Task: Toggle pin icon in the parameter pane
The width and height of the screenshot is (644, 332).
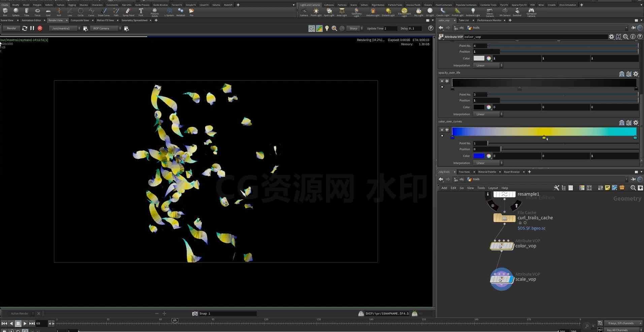Action: [633, 28]
